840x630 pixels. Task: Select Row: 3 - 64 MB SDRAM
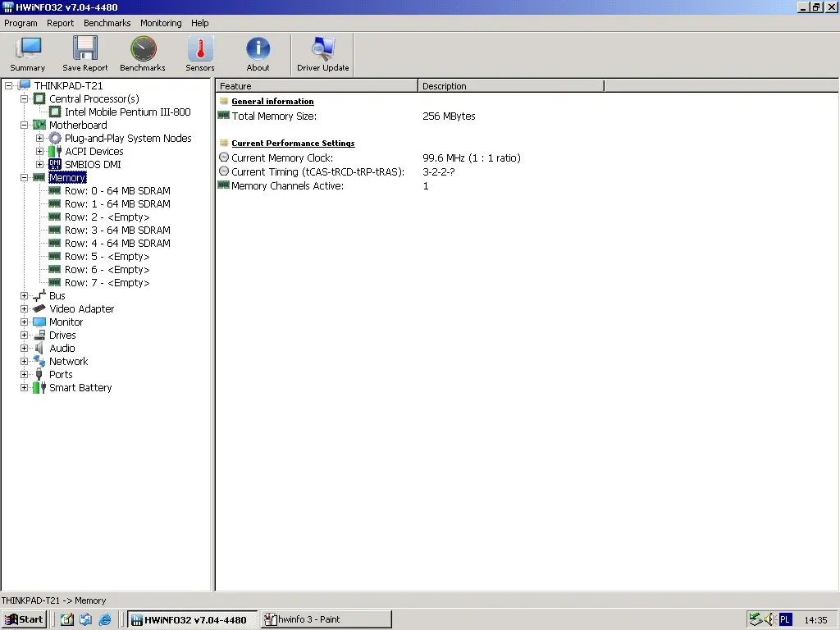click(117, 230)
